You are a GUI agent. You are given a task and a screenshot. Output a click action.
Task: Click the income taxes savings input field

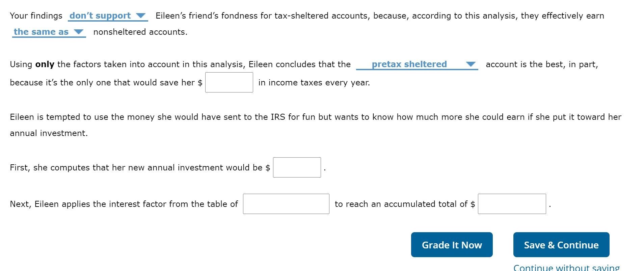tap(229, 82)
